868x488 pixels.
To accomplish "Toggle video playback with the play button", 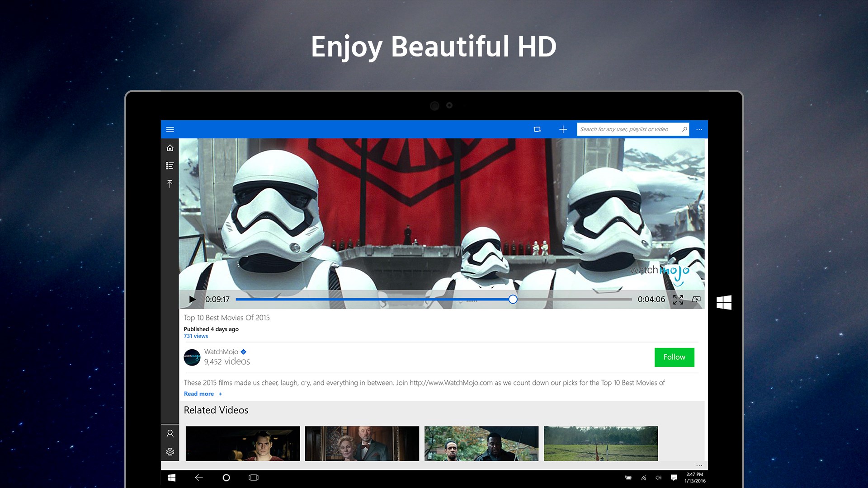I will pyautogui.click(x=192, y=299).
